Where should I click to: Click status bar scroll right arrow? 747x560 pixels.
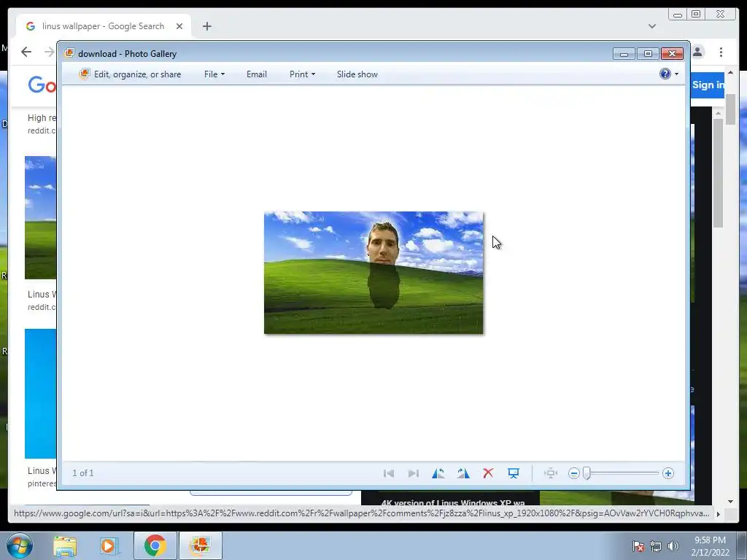click(719, 514)
